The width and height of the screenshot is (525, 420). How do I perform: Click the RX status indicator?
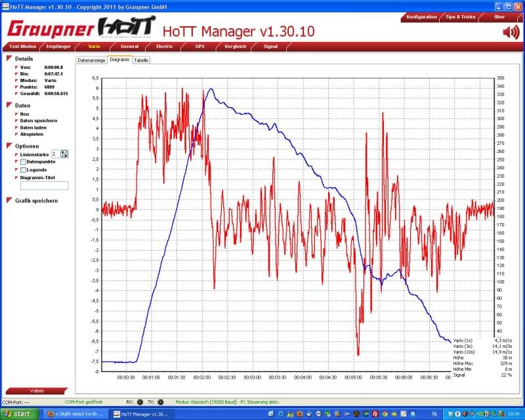click(140, 402)
